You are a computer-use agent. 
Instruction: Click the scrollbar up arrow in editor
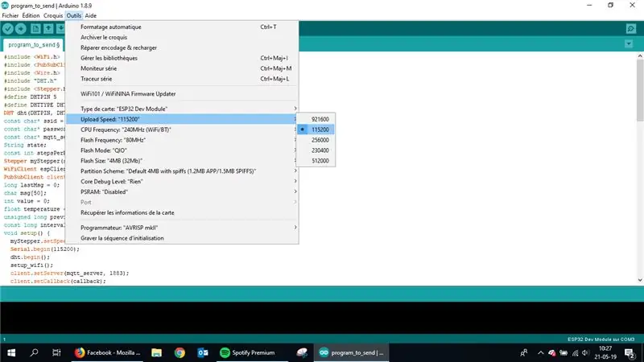point(640,56)
